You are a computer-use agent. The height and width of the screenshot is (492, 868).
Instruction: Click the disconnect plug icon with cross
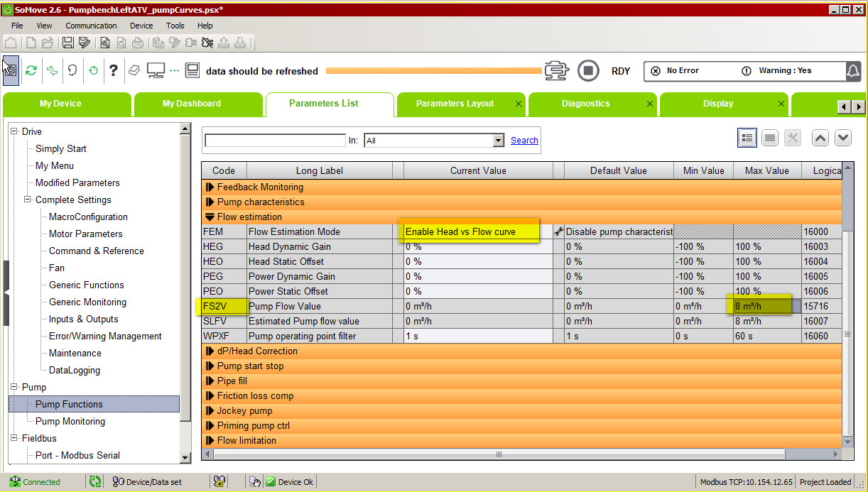point(207,43)
